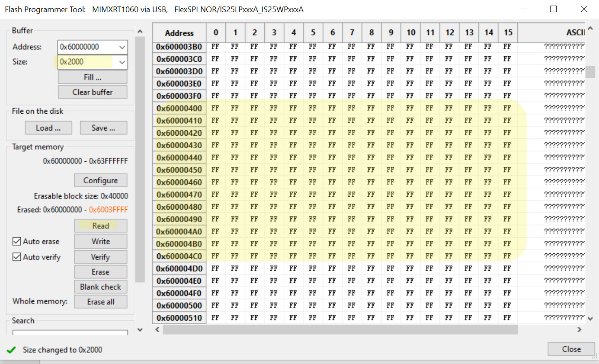Open the Size dropdown in Buffer section
Viewport: 599px width, 364px height.
123,62
